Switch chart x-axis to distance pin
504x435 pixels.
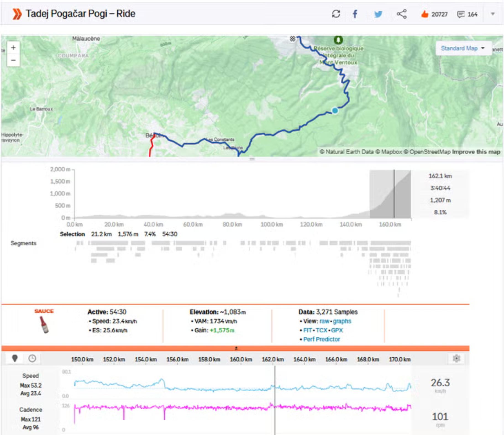click(15, 358)
